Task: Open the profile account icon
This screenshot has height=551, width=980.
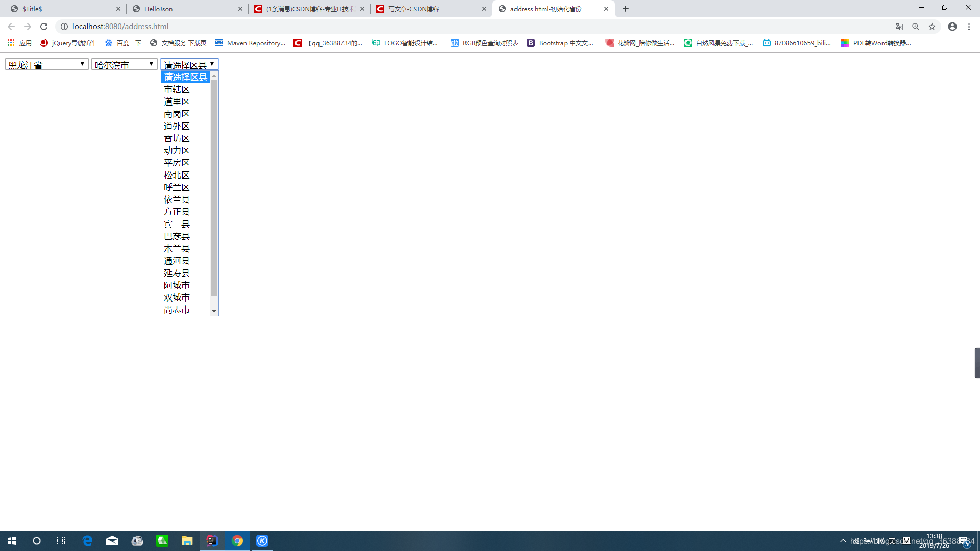Action: click(952, 27)
